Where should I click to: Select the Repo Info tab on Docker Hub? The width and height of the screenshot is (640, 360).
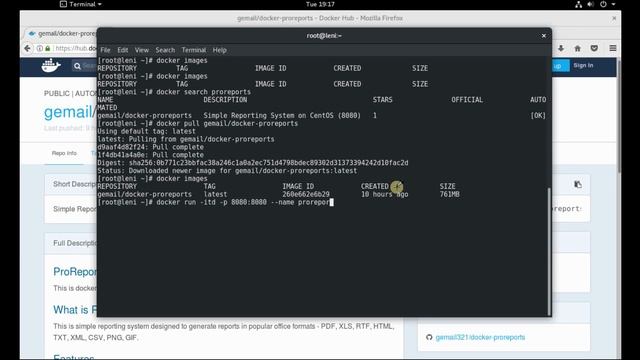[x=64, y=153]
